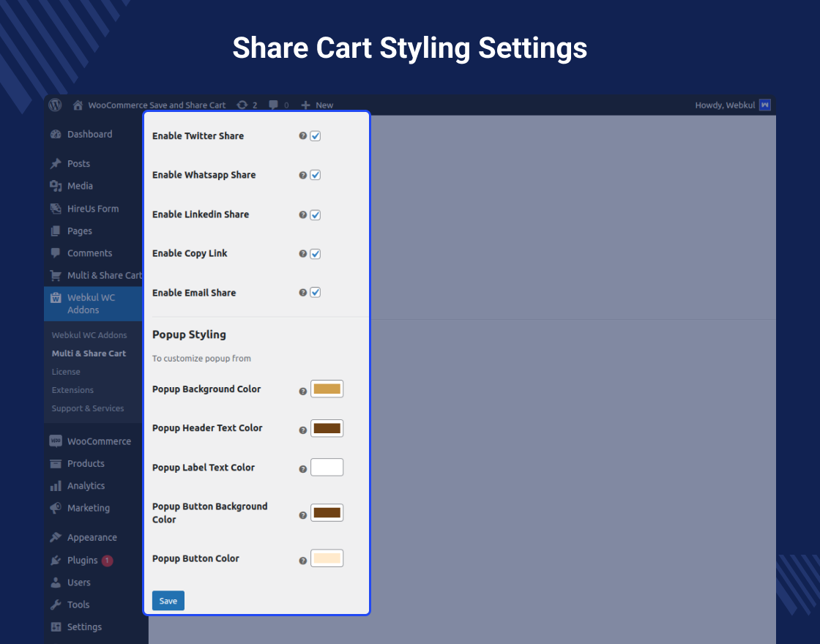Click the WooCommerce icon in sidebar
Image resolution: width=820 pixels, height=644 pixels.
tap(56, 441)
